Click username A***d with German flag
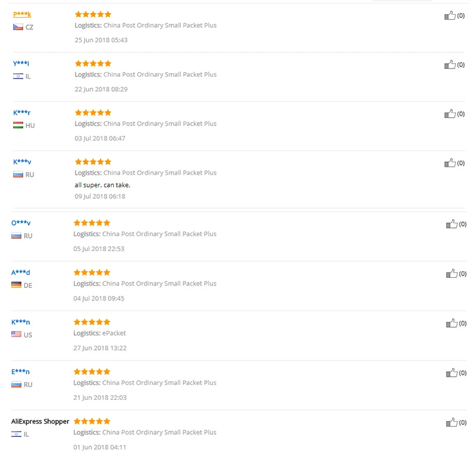Viewport: 476px width, 476px height. [20, 273]
